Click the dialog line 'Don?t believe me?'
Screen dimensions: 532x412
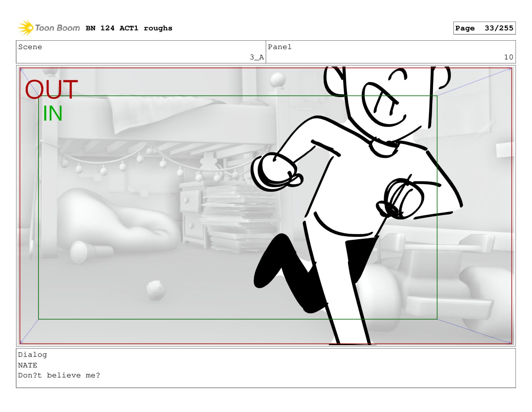click(59, 375)
